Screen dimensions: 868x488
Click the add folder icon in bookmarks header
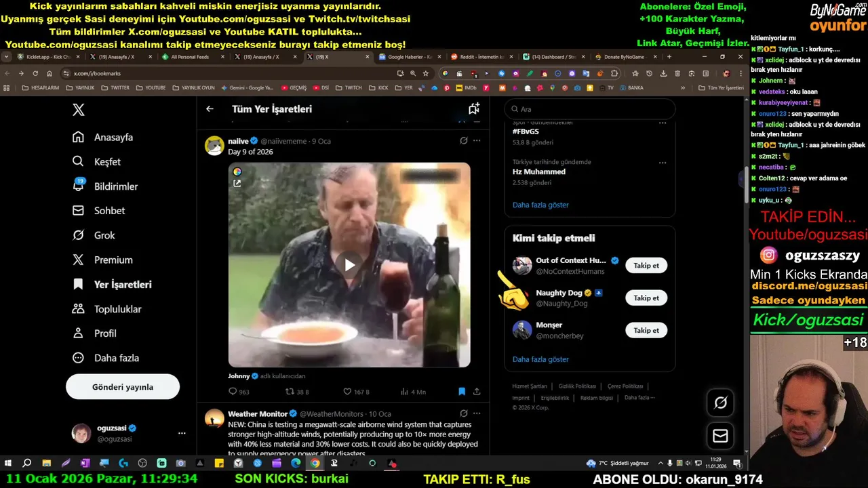(474, 108)
